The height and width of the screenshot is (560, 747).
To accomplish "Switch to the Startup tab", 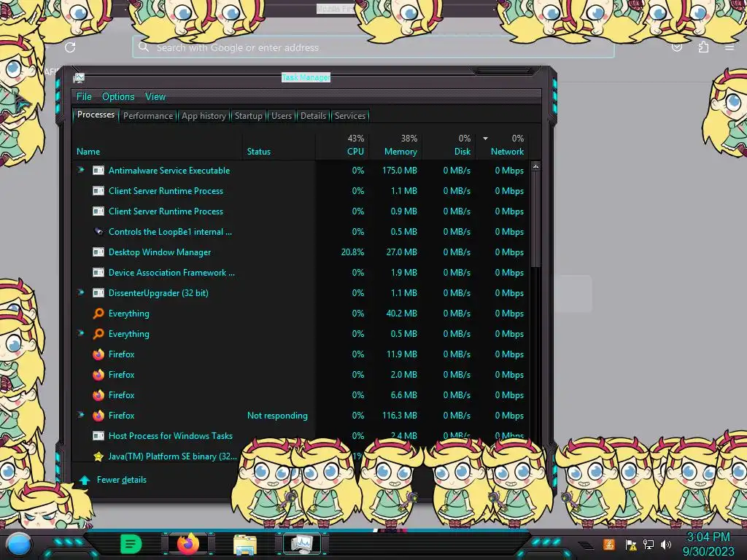I will (x=248, y=116).
